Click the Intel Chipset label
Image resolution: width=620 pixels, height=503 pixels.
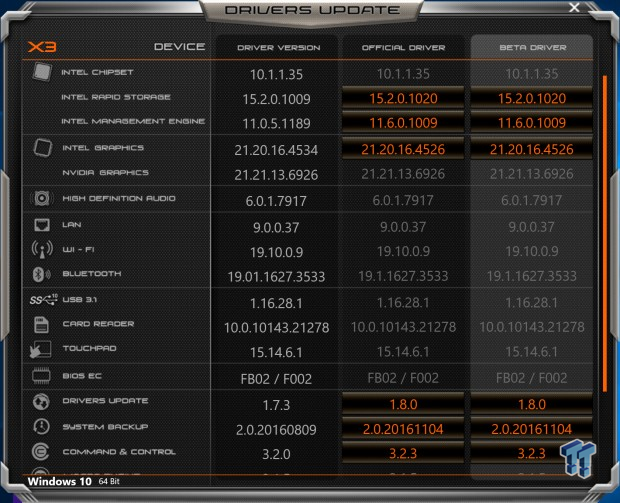click(97, 72)
